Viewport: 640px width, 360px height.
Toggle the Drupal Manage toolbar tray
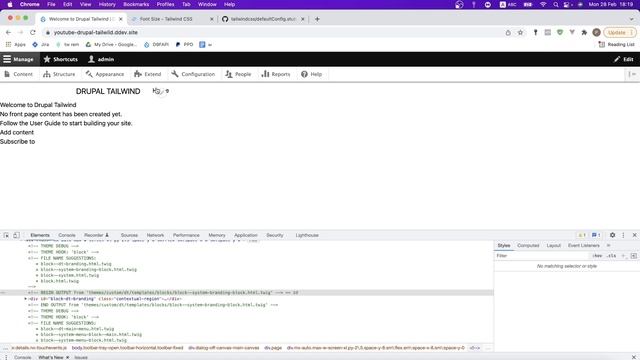coord(18,59)
